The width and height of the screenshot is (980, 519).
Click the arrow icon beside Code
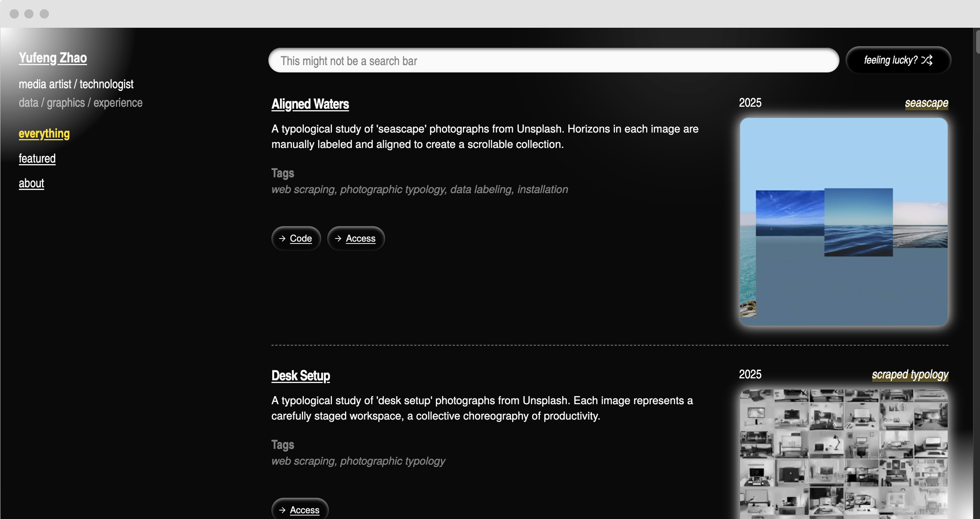click(282, 239)
